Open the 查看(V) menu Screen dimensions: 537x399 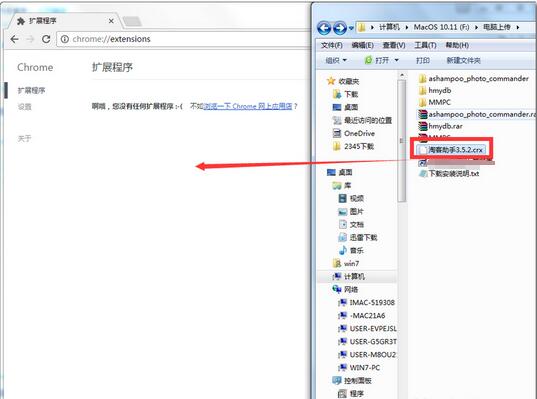(x=394, y=45)
